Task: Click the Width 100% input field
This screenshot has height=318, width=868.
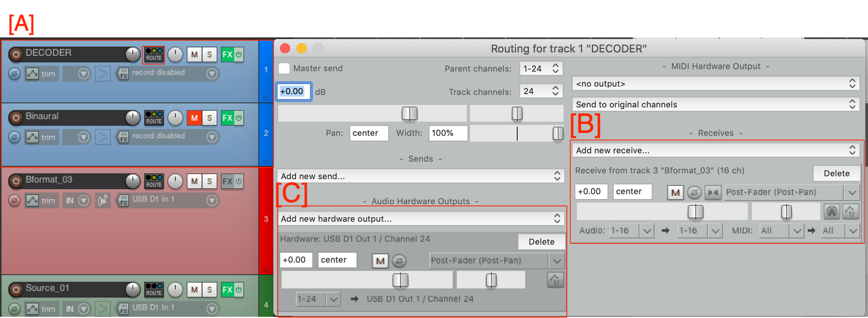Action: point(448,133)
